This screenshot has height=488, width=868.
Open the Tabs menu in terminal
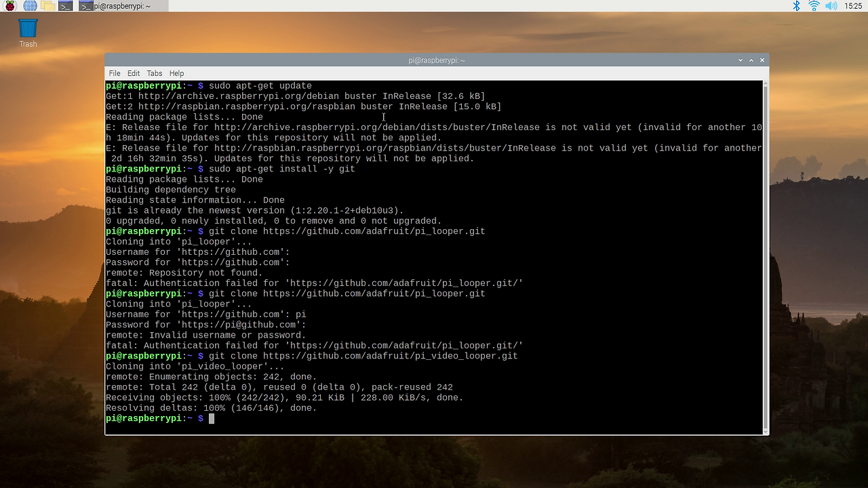(155, 73)
